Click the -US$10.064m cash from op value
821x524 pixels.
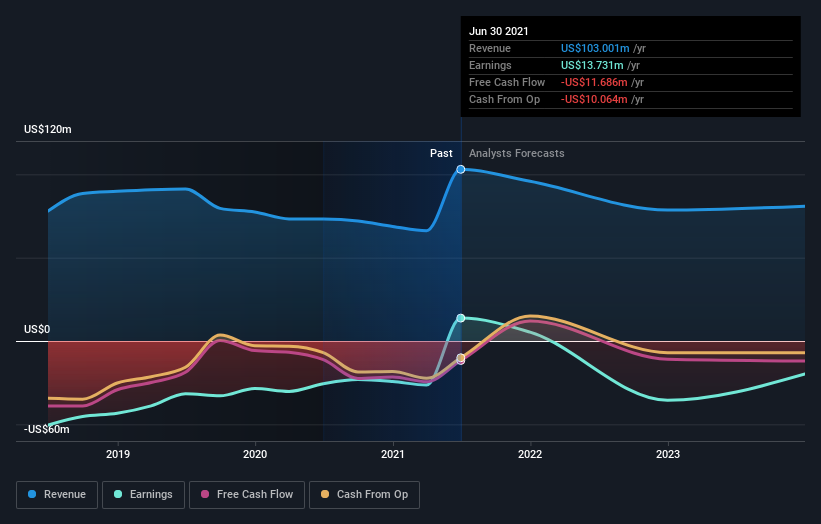click(594, 99)
